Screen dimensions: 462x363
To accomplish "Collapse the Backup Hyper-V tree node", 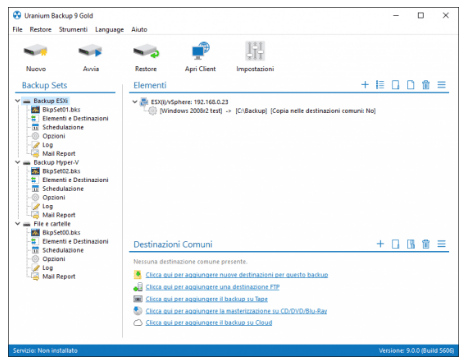I will [18, 162].
